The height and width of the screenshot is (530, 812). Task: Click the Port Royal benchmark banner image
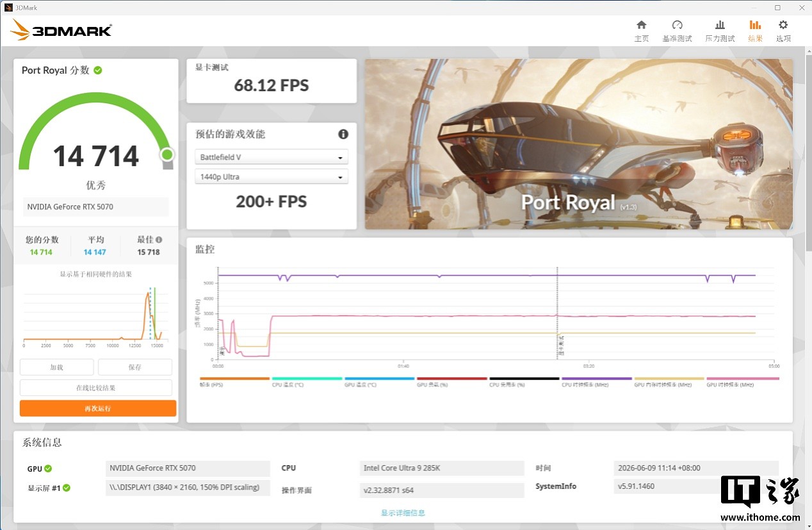pos(578,144)
